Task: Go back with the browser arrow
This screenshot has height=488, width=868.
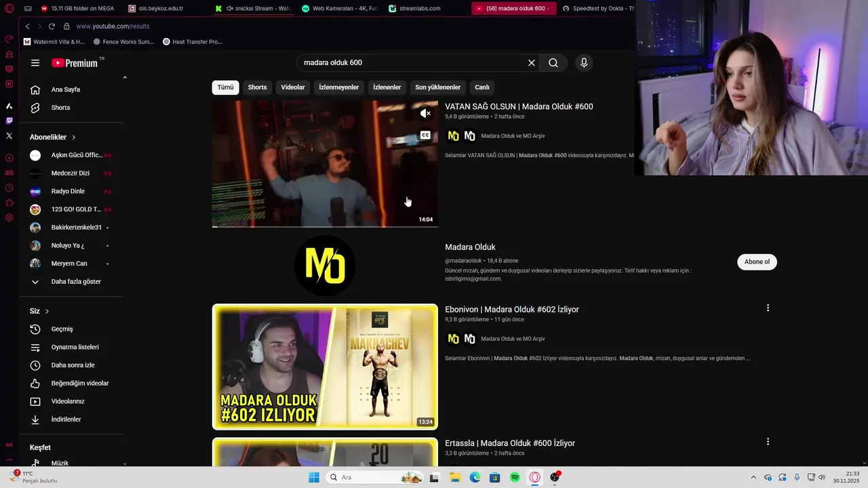Action: click(x=27, y=26)
